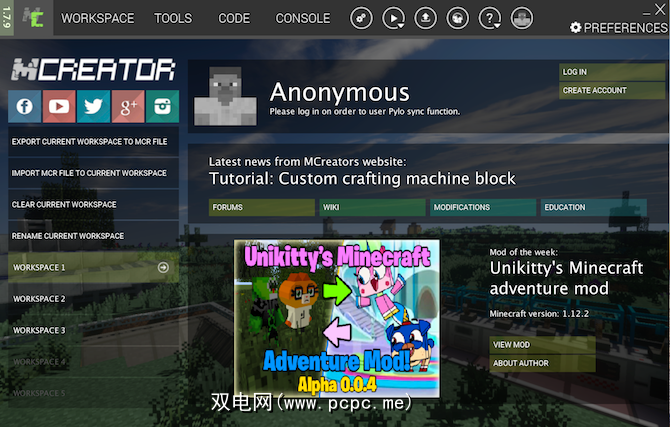Click 'Minecraft version: 1.12.2' text
Viewport: 670px width, 427px height.
click(539, 314)
